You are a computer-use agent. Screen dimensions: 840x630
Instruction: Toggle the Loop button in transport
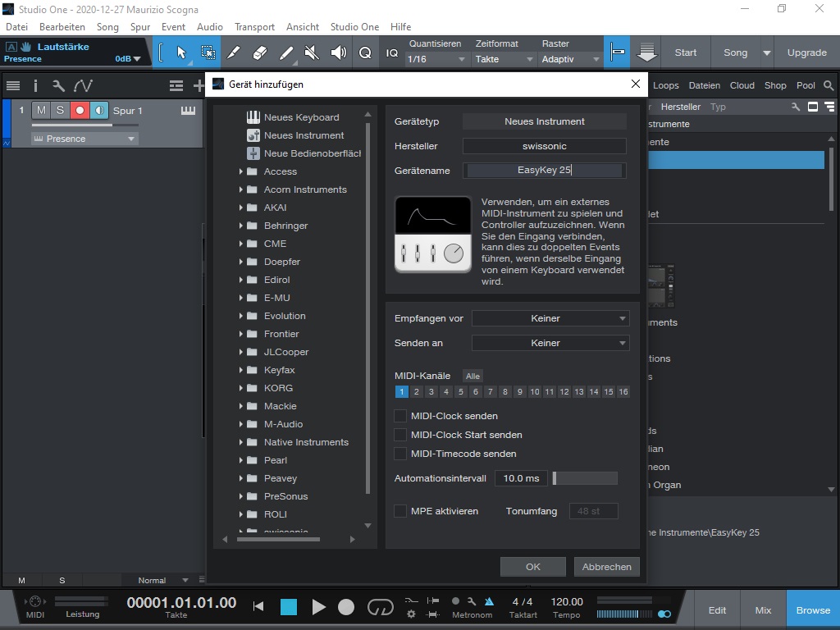(381, 606)
